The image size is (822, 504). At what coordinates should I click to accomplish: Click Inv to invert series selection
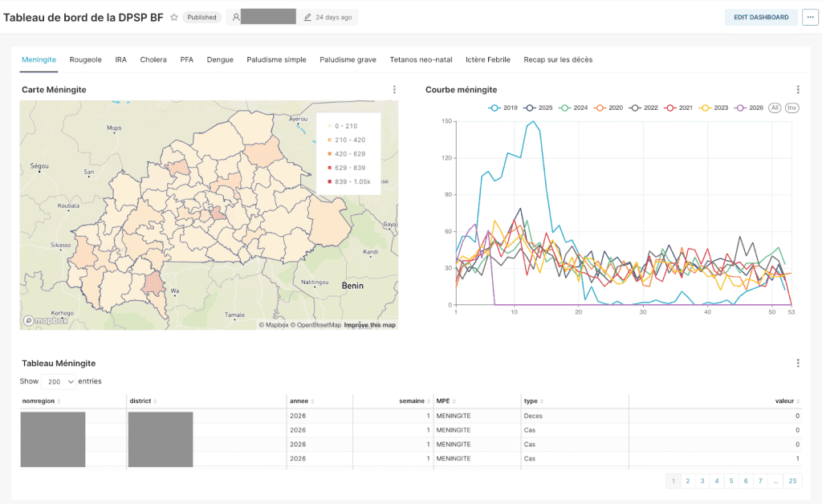(x=793, y=108)
